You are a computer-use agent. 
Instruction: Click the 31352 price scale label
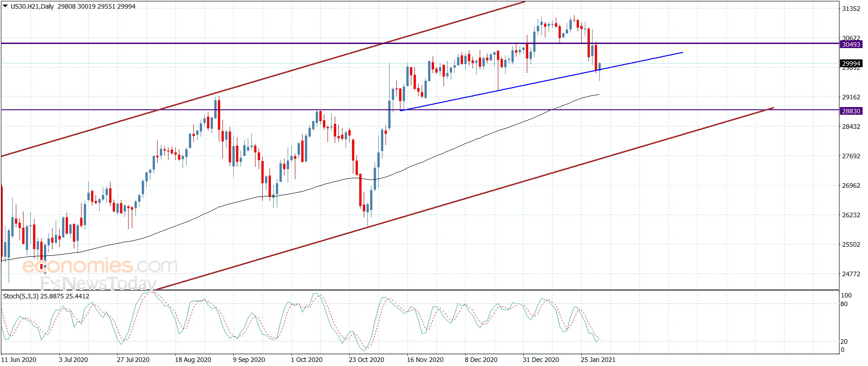point(851,9)
